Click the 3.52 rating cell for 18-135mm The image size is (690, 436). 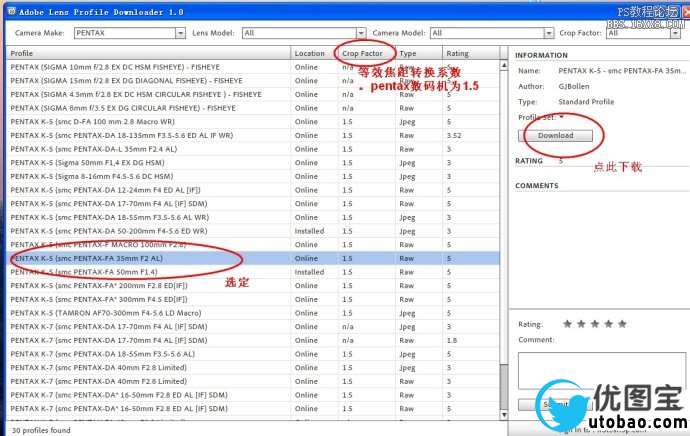[x=454, y=135]
